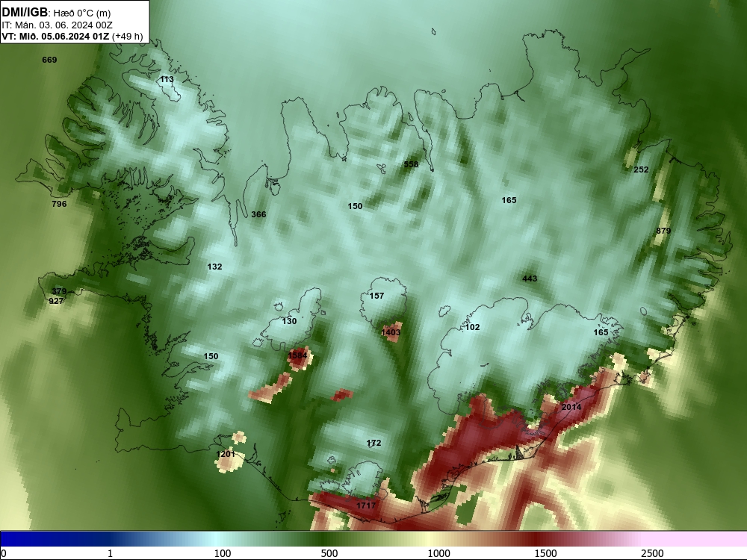Select the 100 tick on the color scale
The image size is (747, 560).
pyautogui.click(x=223, y=553)
